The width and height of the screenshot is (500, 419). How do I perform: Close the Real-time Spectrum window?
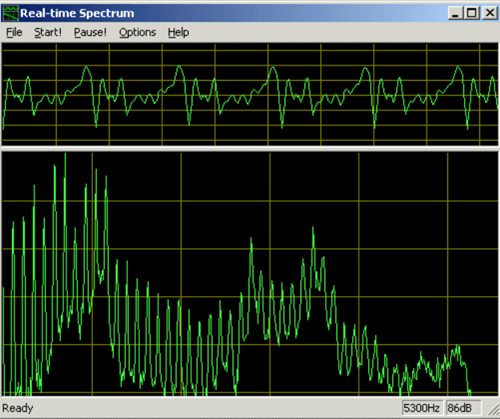[x=490, y=13]
